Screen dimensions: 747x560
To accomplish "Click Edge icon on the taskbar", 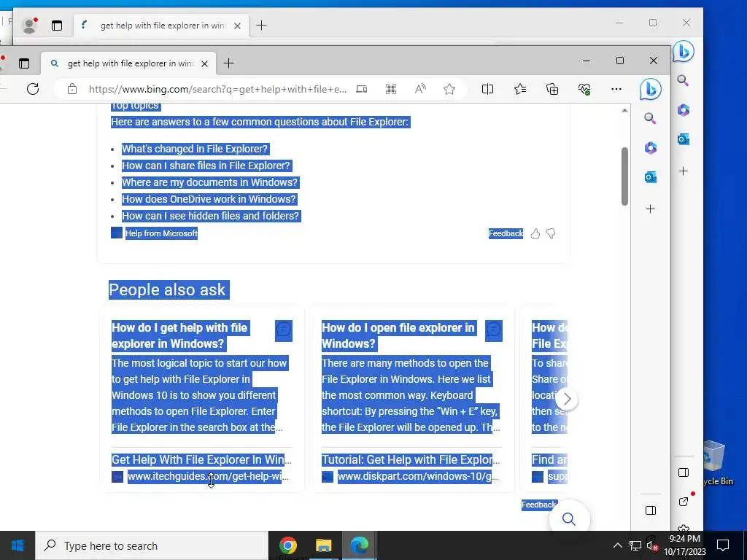I will [x=359, y=545].
